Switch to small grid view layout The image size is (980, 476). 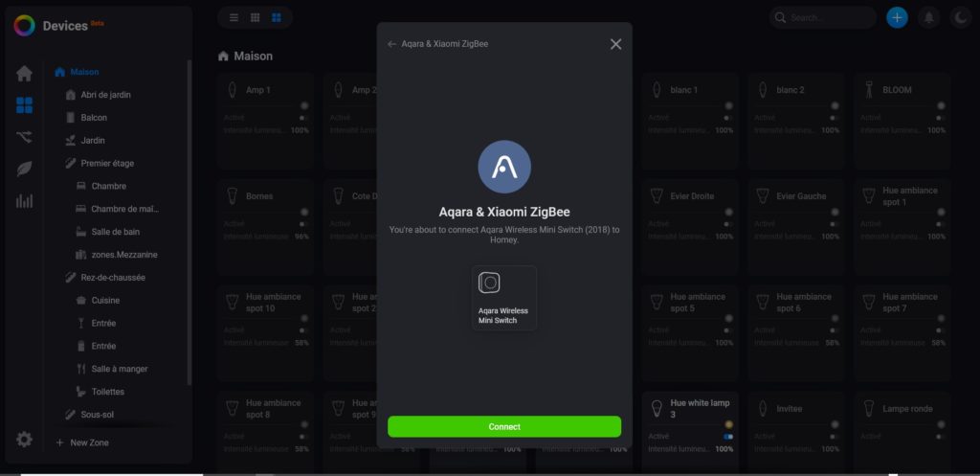[x=255, y=17]
